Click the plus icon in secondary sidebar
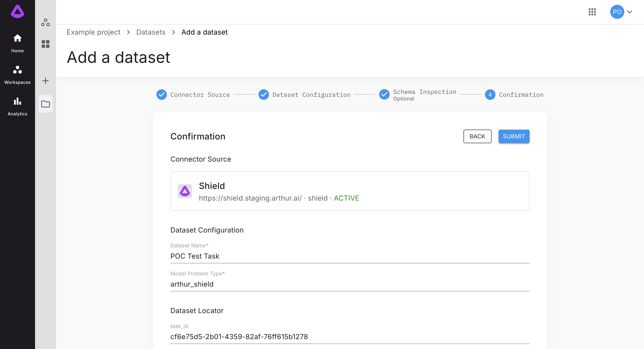Image resolution: width=644 pixels, height=349 pixels. (46, 81)
